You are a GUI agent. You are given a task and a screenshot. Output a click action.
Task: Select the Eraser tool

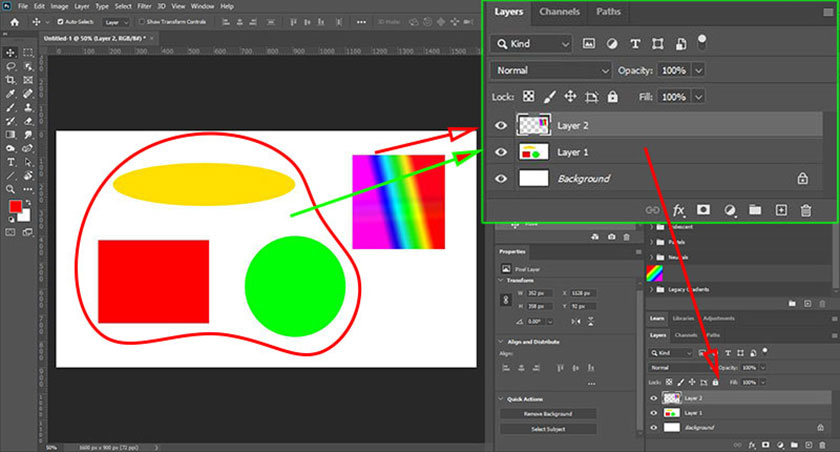[x=28, y=121]
